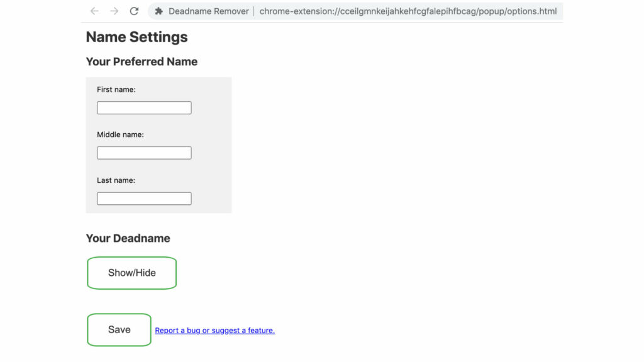Click the extension puzzle piece icon
The width and height of the screenshot is (644, 362).
[x=159, y=11]
